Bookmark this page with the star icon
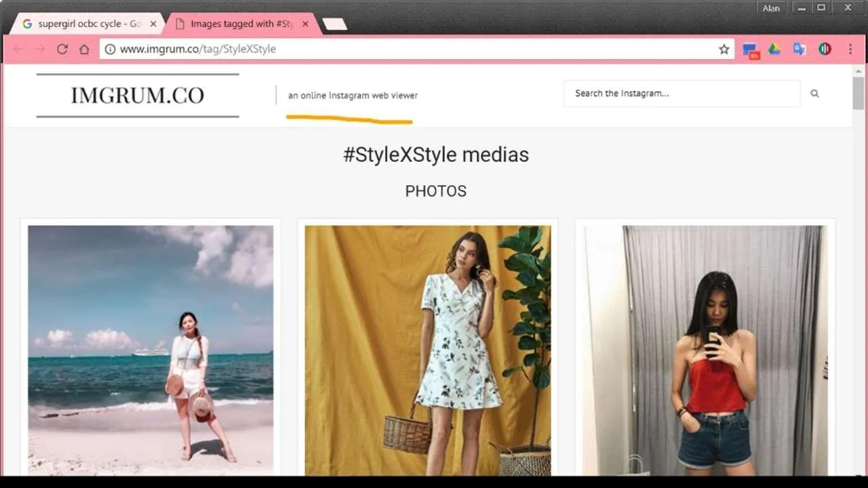Viewport: 868px width, 488px height. coord(724,49)
